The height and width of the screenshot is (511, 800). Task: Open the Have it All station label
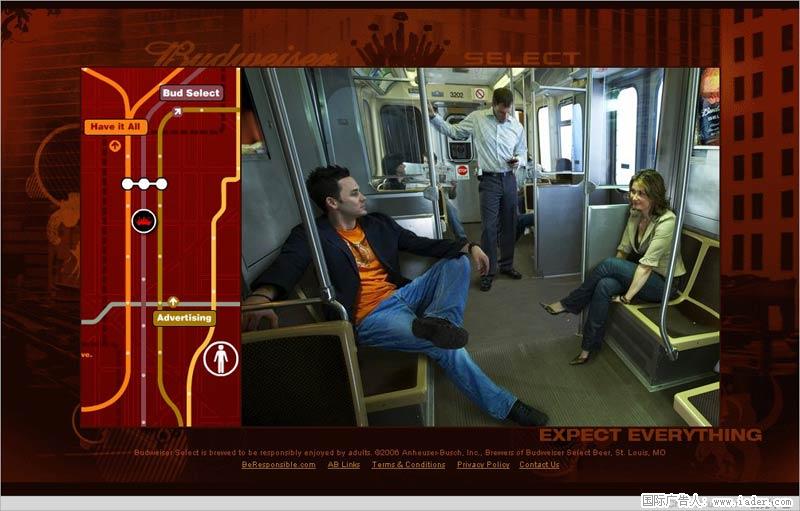point(116,127)
